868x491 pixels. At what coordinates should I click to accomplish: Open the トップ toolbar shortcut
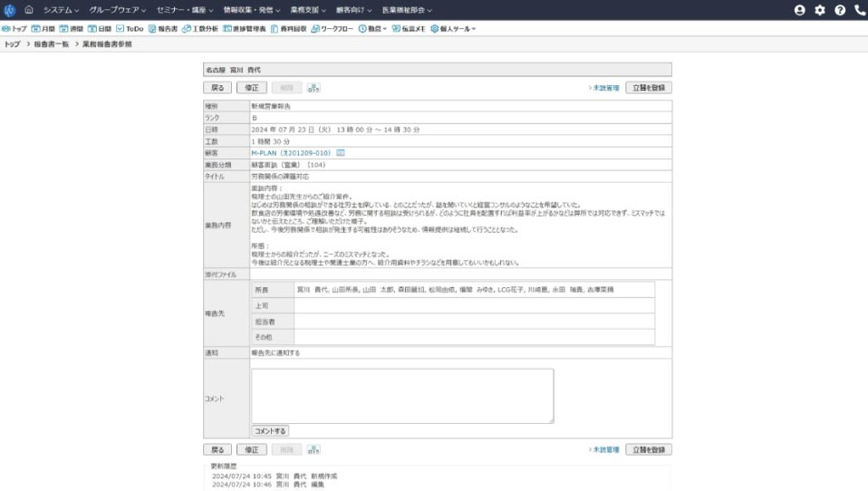14,29
